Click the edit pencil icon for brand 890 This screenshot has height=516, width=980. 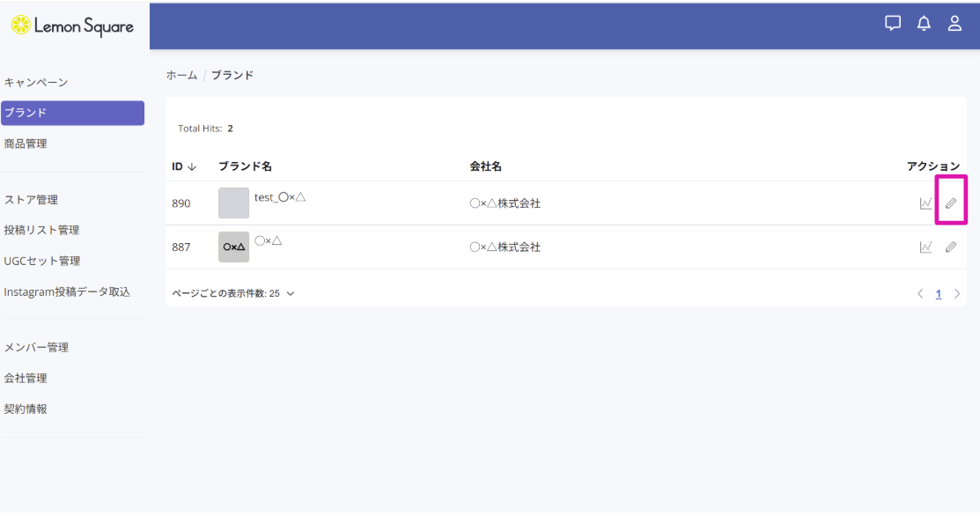[951, 203]
